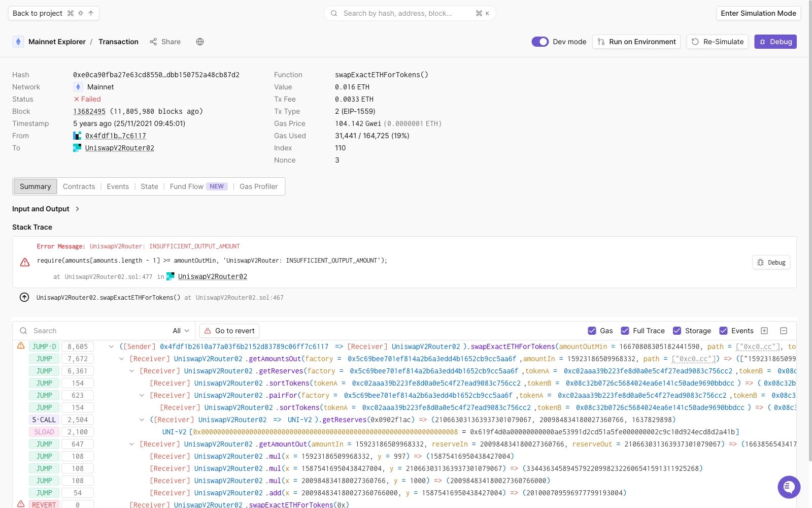Uncheck the Full Trace checkbox

(625, 331)
